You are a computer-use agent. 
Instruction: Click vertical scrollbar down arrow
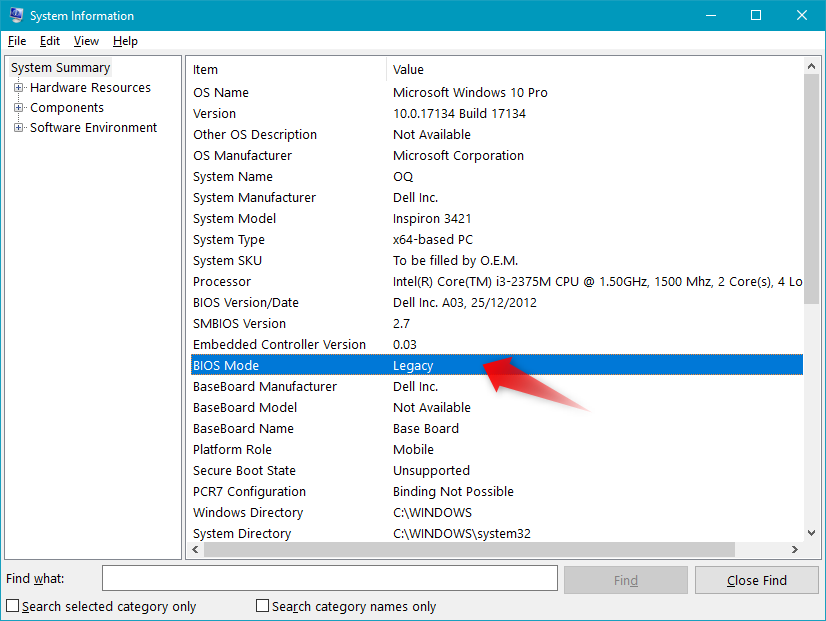[x=811, y=533]
